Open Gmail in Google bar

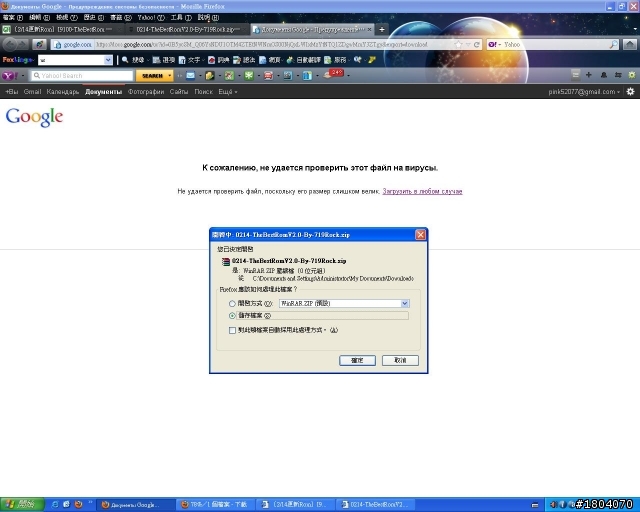32,91
